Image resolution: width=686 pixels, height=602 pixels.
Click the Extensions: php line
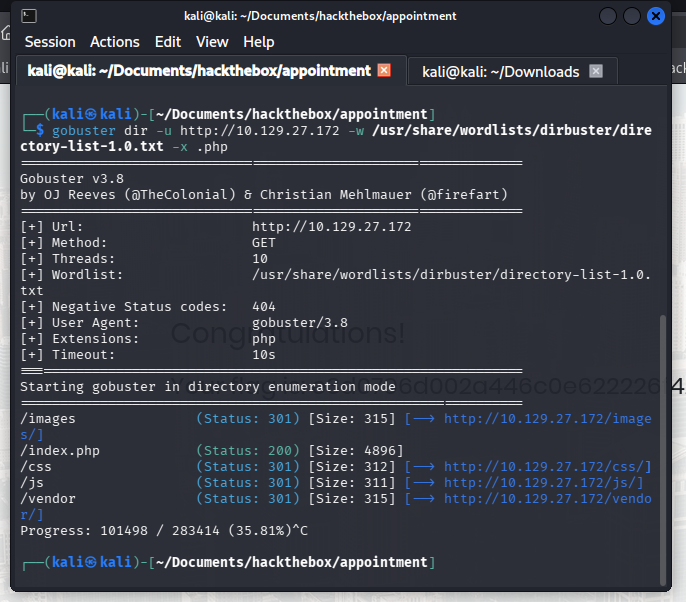[x=148, y=339]
